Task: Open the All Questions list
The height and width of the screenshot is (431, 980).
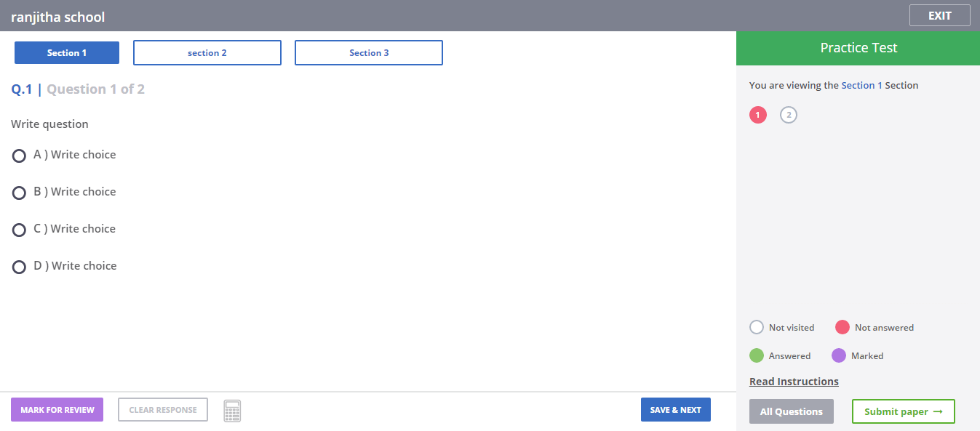Action: pos(792,411)
